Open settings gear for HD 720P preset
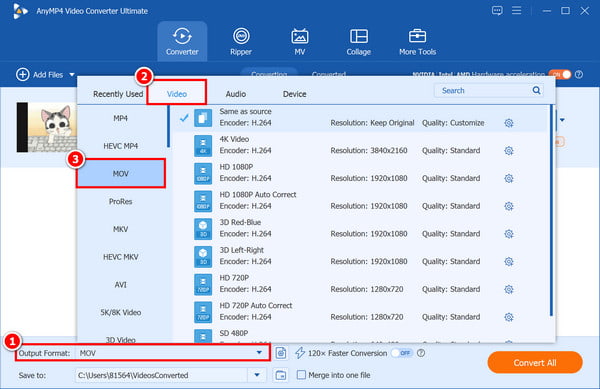Image resolution: width=600 pixels, height=389 pixels. 509,290
